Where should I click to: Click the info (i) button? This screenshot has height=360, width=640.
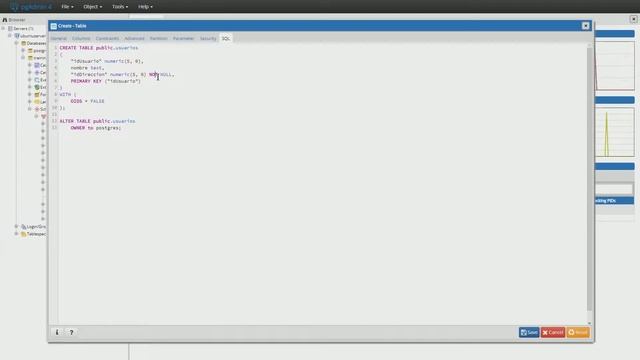57,332
